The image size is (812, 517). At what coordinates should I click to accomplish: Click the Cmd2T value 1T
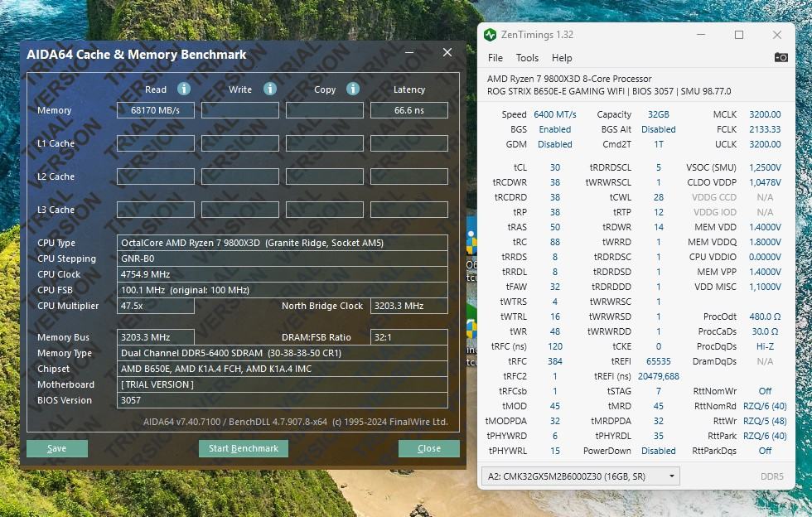coord(658,144)
